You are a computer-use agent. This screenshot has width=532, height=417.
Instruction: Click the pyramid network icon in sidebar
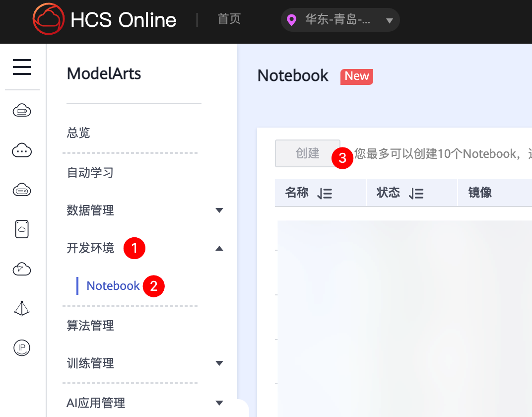(x=22, y=308)
